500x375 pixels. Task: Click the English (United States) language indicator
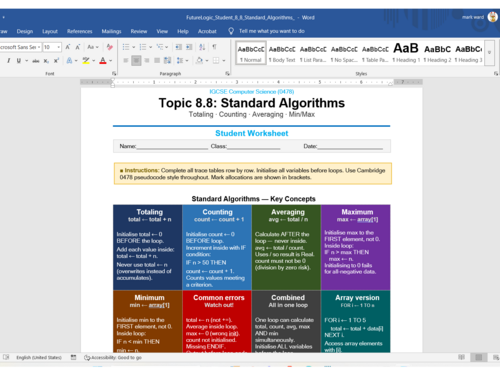39,358
